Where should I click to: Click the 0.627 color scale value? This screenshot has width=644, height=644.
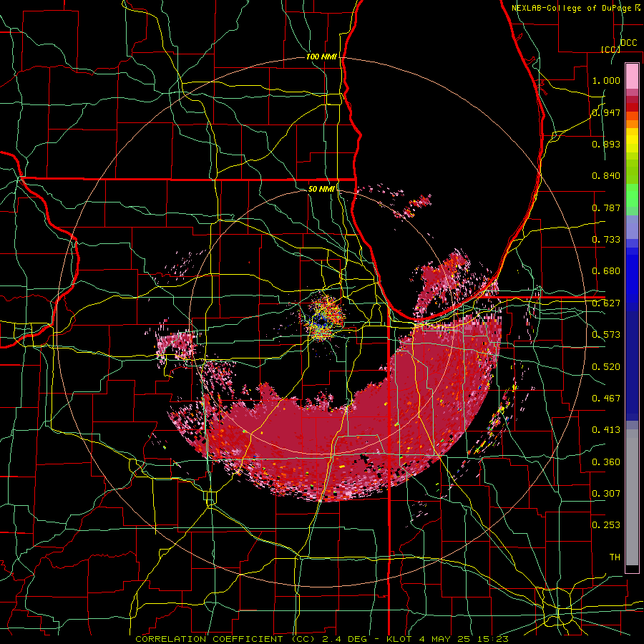(x=606, y=303)
